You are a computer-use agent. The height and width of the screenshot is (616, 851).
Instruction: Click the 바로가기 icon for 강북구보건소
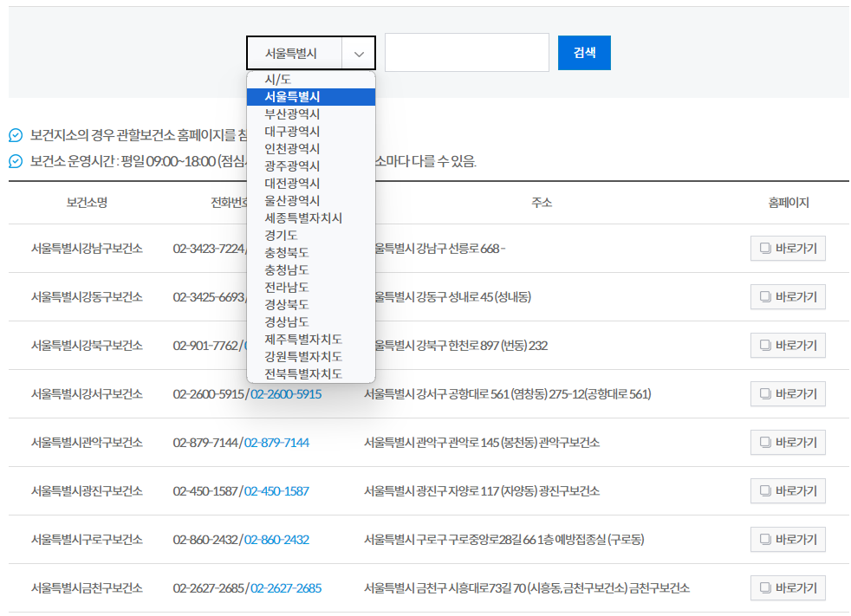click(765, 345)
